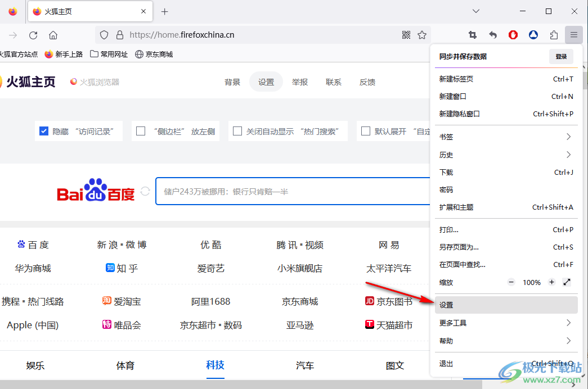Click the 联系 header link
The height and width of the screenshot is (389, 588).
point(333,82)
